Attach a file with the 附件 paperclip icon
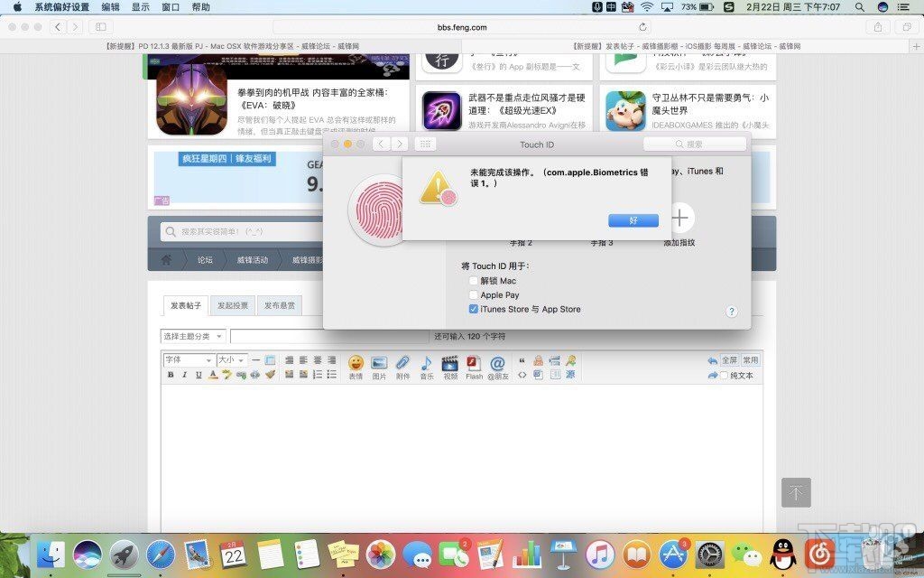 pos(401,362)
